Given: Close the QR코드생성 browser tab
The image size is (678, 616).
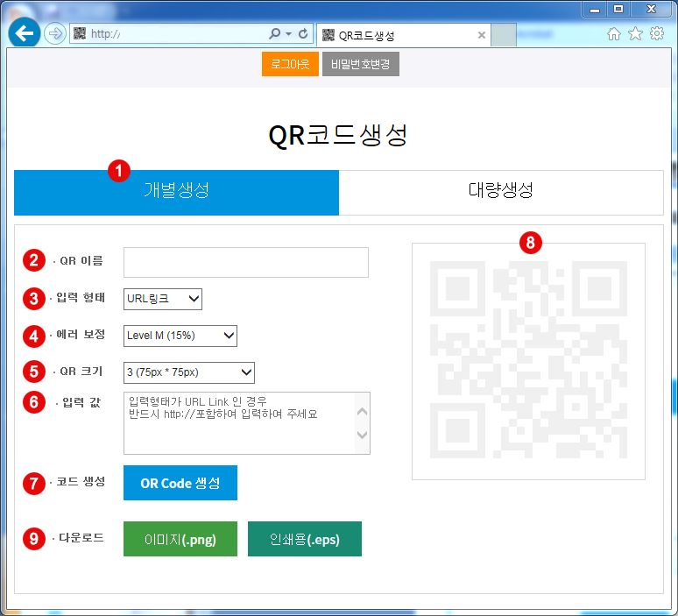Looking at the screenshot, I should [481, 35].
